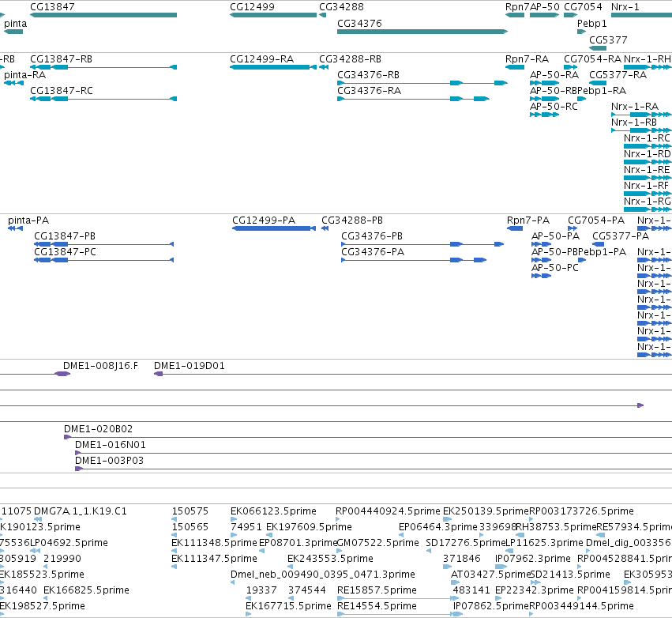Screen dimensions: 672x618
Task: Click the CG12499-PA coding bar glyph
Action: 274,228
